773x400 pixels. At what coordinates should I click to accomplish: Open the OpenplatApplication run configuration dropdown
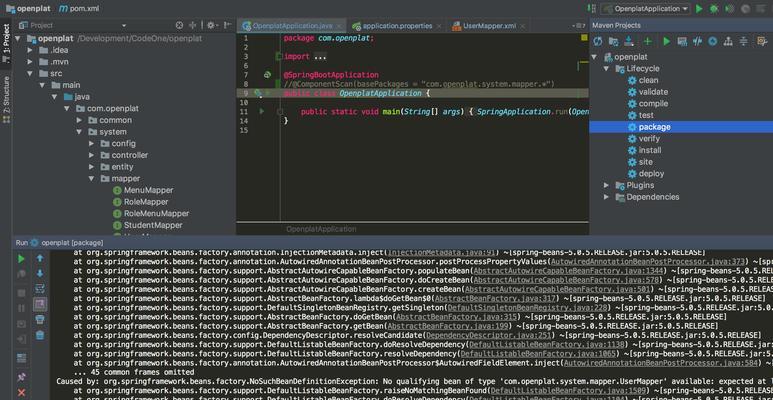coord(646,9)
